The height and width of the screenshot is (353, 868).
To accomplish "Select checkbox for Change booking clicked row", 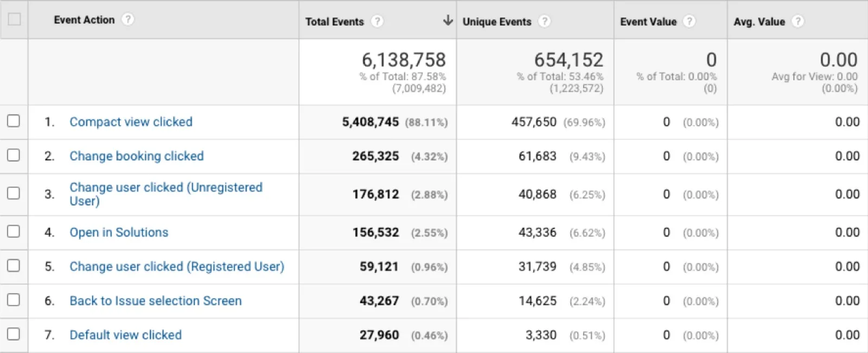I will (14, 155).
